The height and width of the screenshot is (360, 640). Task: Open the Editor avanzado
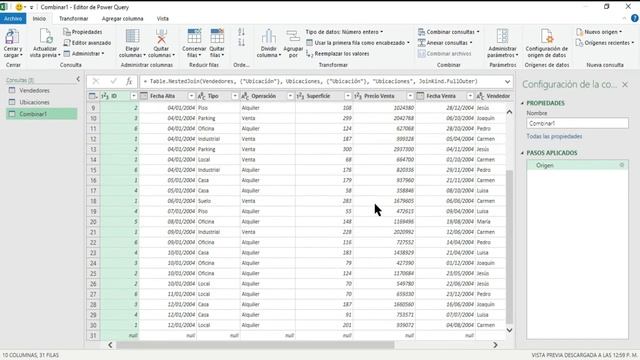tap(87, 42)
